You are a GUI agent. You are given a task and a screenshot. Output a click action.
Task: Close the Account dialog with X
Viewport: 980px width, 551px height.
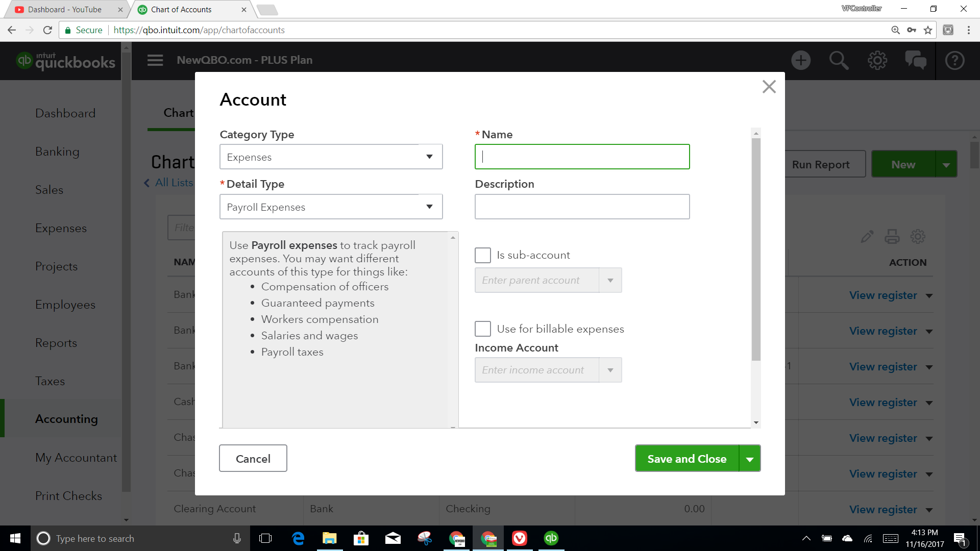[x=769, y=87]
